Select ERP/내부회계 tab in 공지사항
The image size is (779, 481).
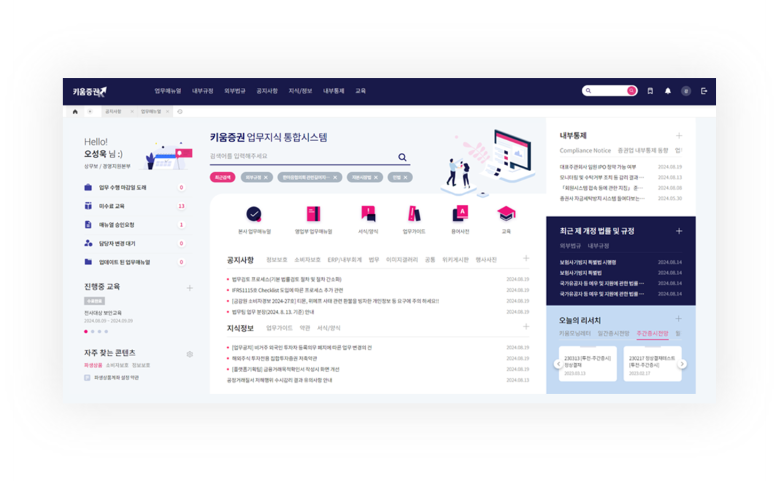pyautogui.click(x=344, y=260)
